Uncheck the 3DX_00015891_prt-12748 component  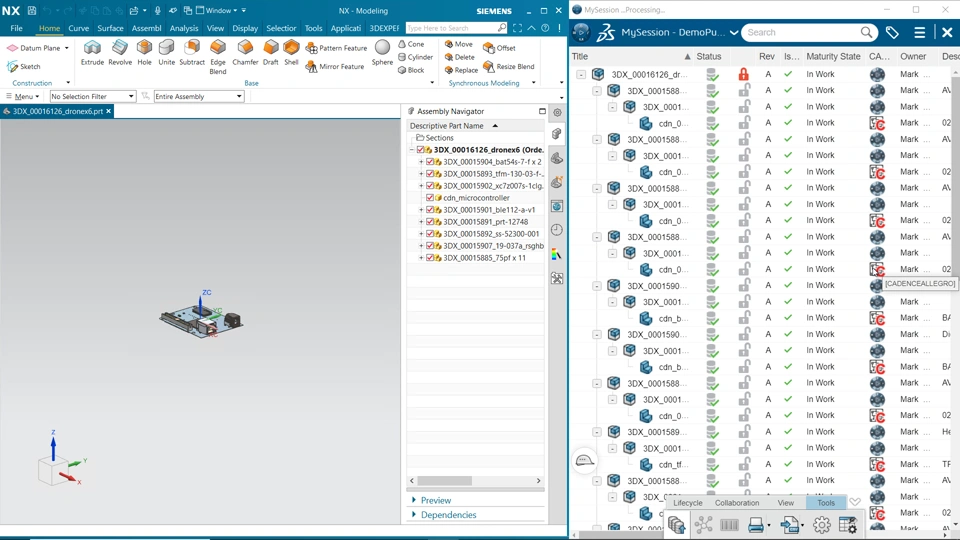click(x=430, y=222)
